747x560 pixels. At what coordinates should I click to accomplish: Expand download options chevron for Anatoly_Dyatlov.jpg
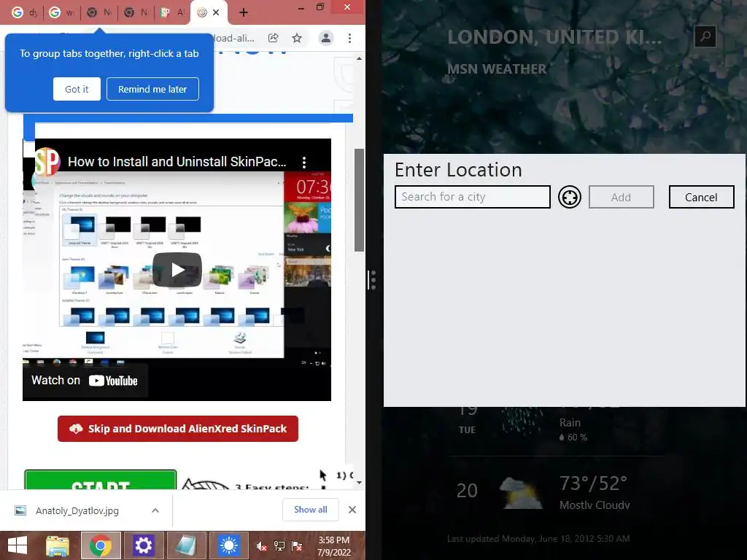point(155,510)
